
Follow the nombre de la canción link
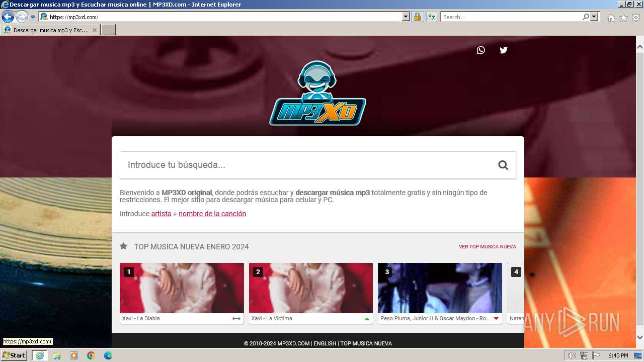(212, 214)
